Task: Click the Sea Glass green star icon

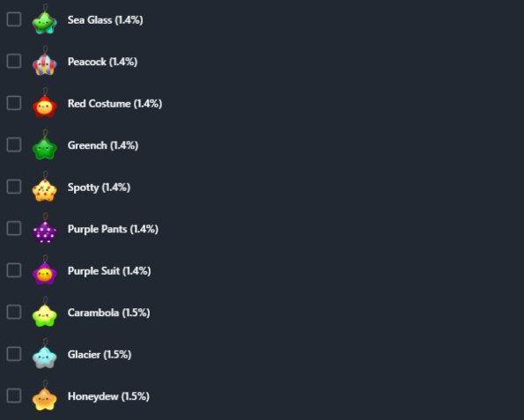Action: pos(44,22)
